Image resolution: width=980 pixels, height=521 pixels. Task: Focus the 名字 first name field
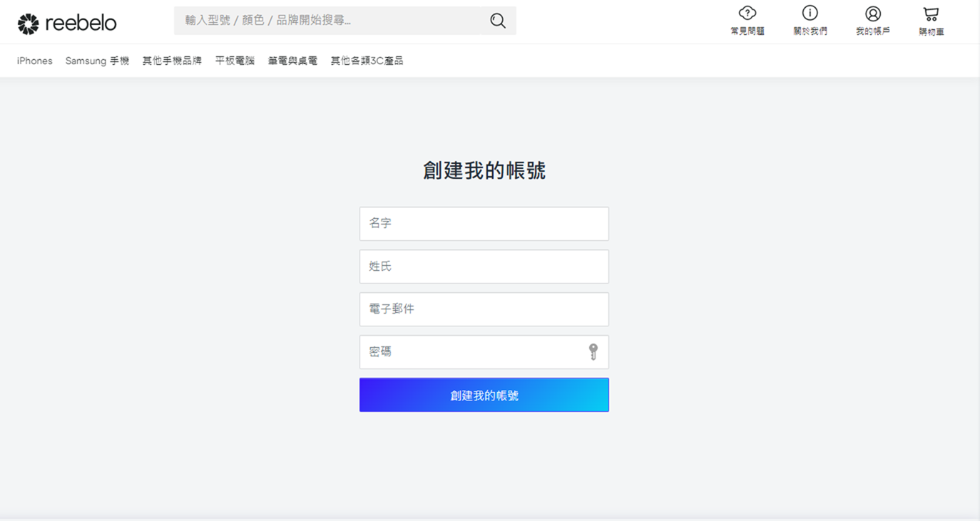coord(484,224)
